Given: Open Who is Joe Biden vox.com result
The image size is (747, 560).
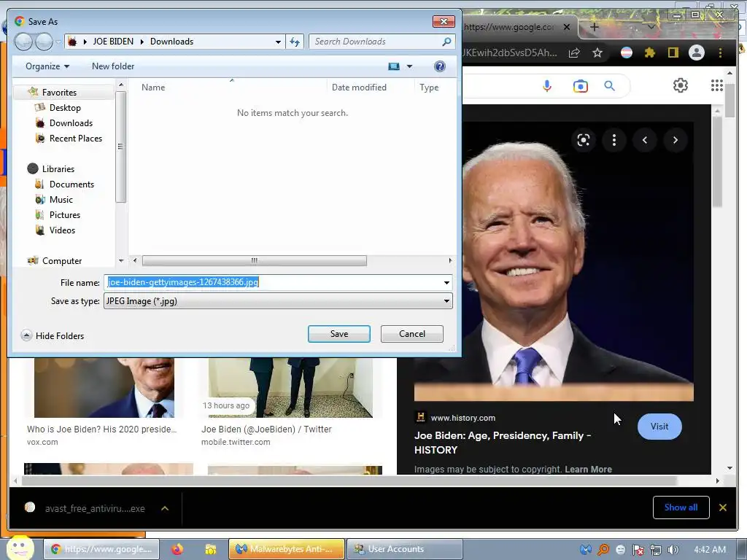Looking at the screenshot, I should [101, 429].
